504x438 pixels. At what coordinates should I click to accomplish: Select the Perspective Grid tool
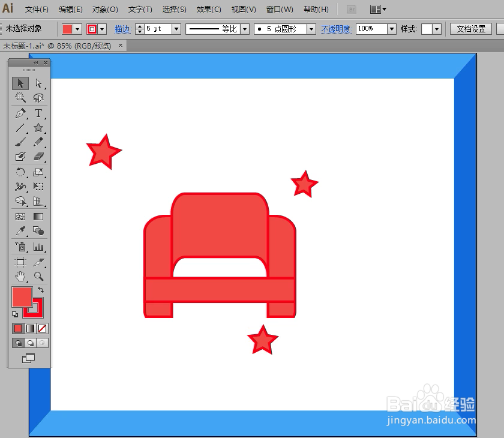(x=38, y=201)
